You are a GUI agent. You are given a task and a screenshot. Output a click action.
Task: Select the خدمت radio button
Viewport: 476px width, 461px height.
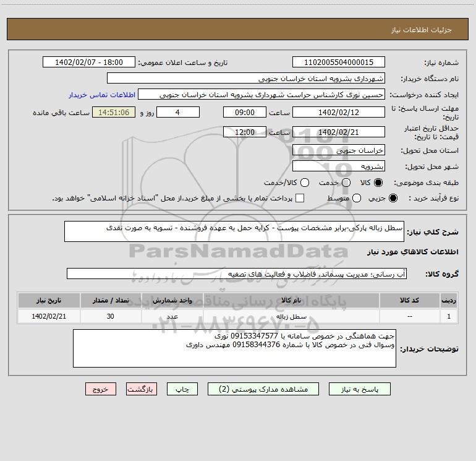346,183
